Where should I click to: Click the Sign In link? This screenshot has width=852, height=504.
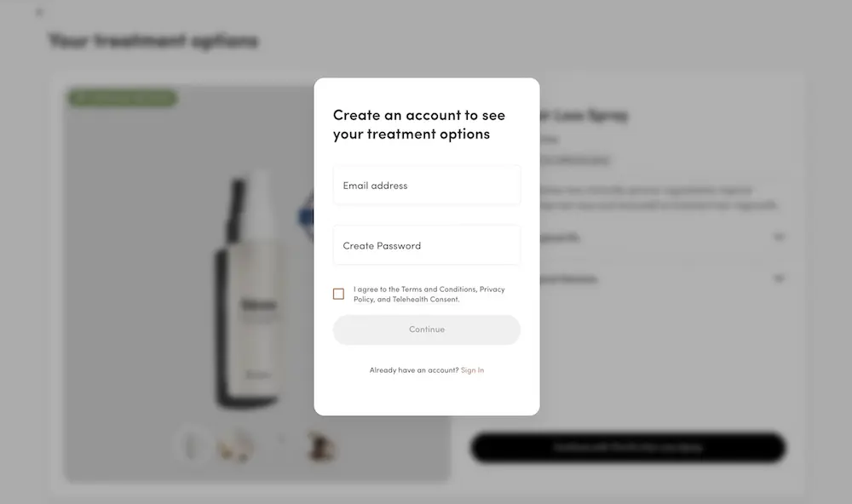(472, 369)
